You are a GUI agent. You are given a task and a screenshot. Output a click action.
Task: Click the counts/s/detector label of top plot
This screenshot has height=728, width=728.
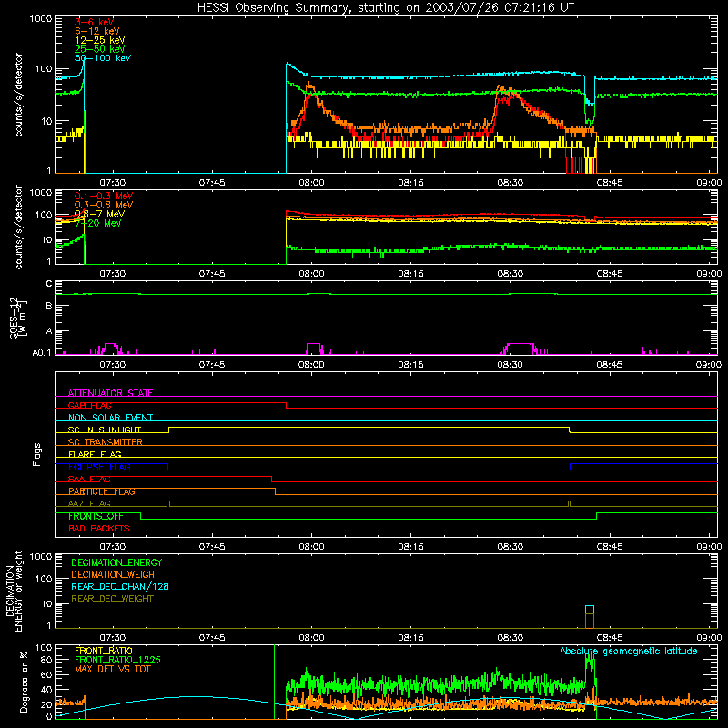[x=18, y=95]
